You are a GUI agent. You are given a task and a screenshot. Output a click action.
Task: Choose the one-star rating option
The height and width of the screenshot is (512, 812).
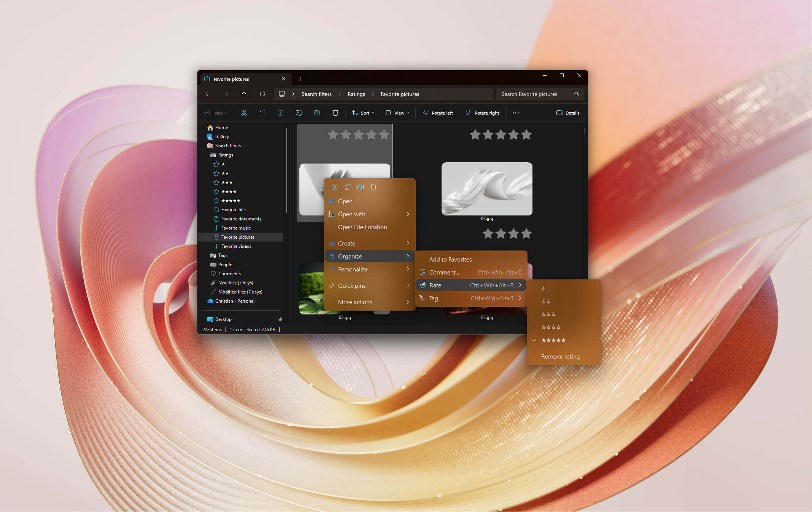pos(564,289)
